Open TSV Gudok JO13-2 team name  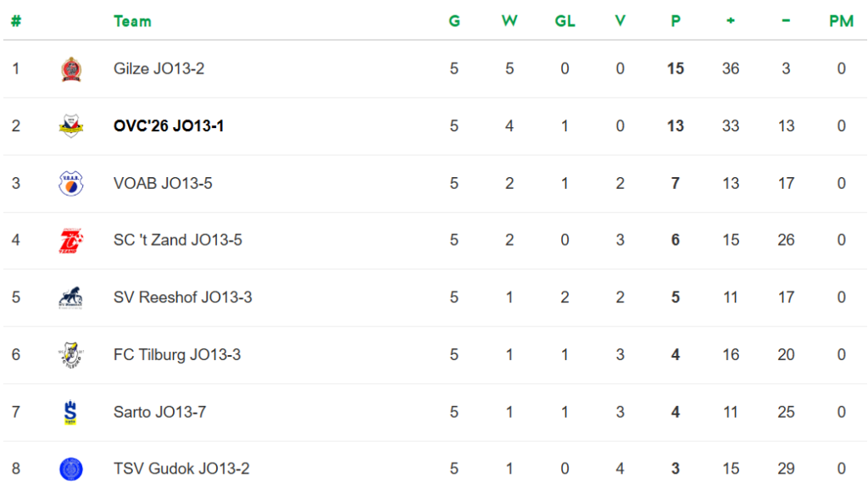tap(181, 469)
